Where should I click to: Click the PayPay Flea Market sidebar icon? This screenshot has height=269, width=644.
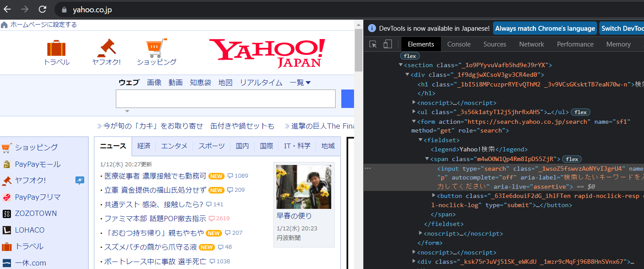[7, 197]
